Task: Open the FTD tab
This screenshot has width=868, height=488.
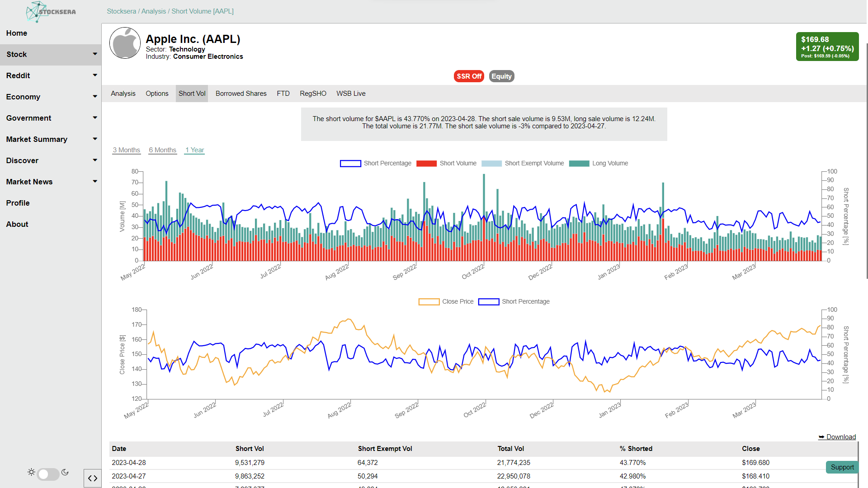Action: coord(283,94)
